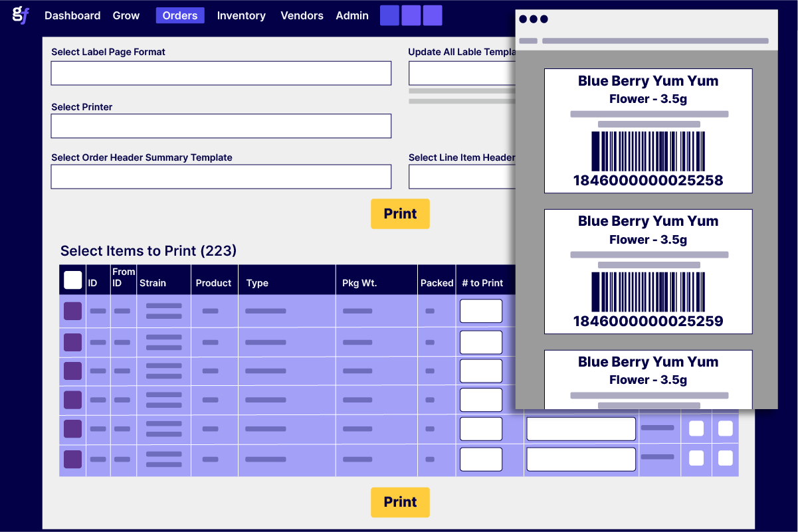Open the Admin menu
798x532 pixels.
pyautogui.click(x=352, y=15)
